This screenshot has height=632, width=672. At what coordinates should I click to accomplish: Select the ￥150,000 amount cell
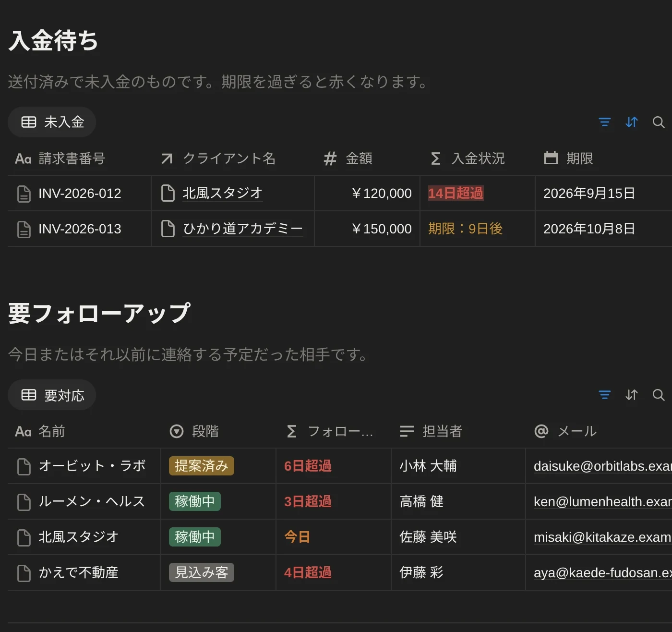point(367,229)
